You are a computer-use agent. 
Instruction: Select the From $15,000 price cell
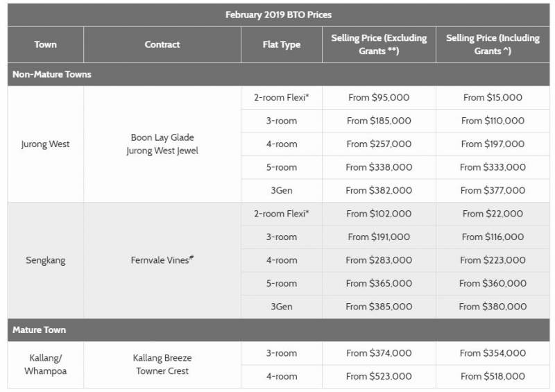pyautogui.click(x=493, y=98)
